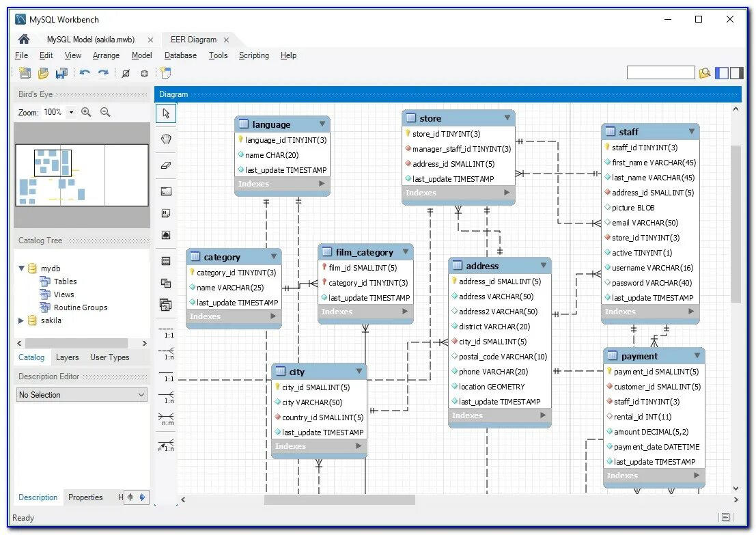
Task: Collapse the language table box
Action: click(322, 124)
